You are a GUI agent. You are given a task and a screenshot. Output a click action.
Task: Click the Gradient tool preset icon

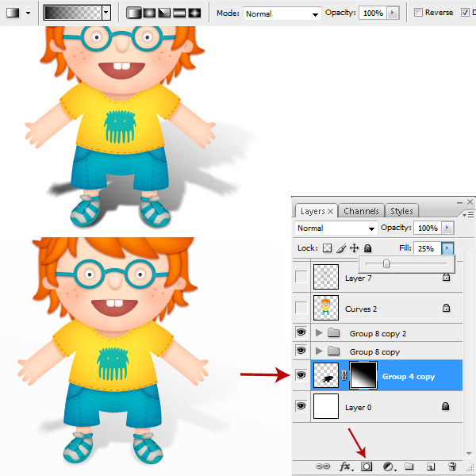[x=13, y=13]
